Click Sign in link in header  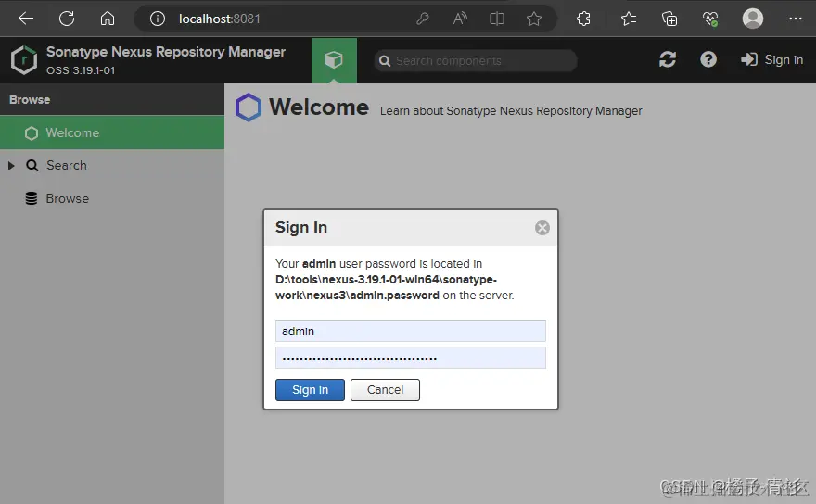coord(772,60)
